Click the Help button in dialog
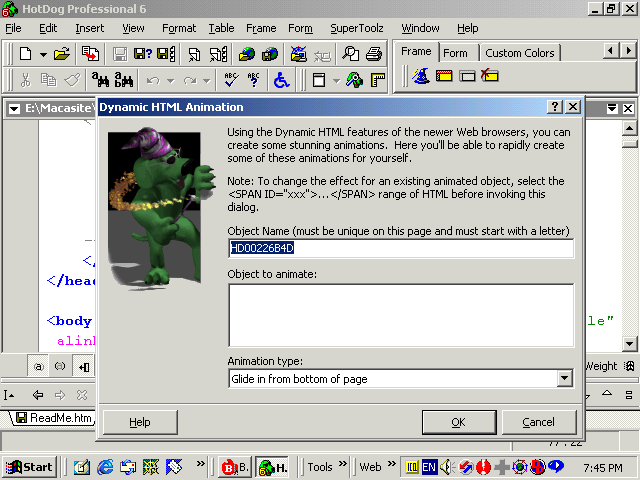 140,422
